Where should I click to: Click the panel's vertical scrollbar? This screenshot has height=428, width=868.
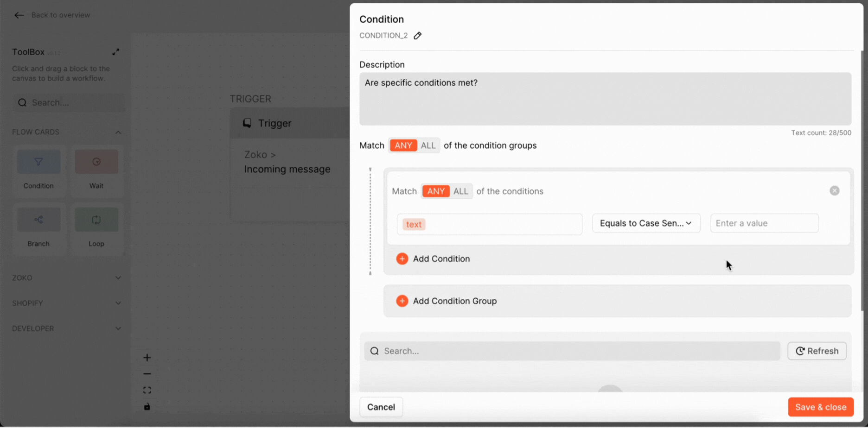pos(863,181)
